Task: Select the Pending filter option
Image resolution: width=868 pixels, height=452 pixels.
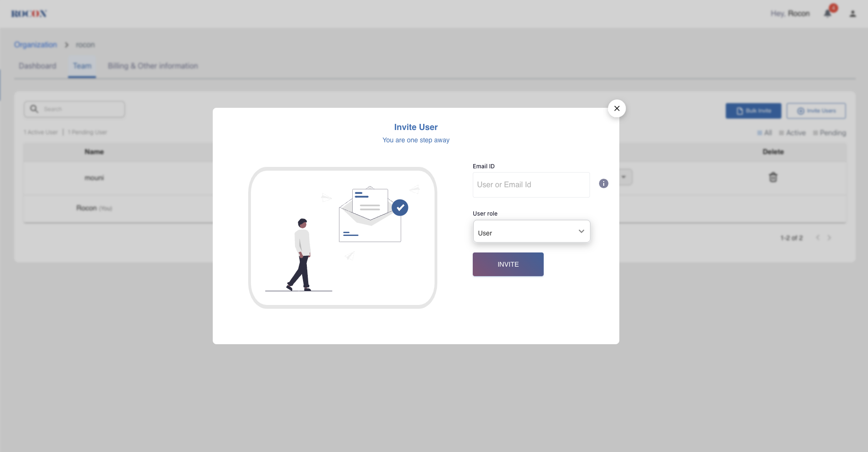Action: (830, 133)
